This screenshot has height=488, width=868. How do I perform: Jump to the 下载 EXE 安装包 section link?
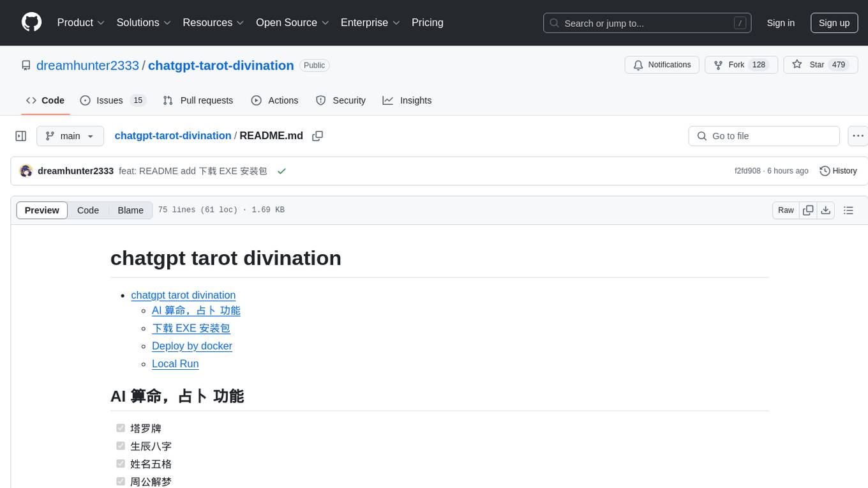(191, 328)
